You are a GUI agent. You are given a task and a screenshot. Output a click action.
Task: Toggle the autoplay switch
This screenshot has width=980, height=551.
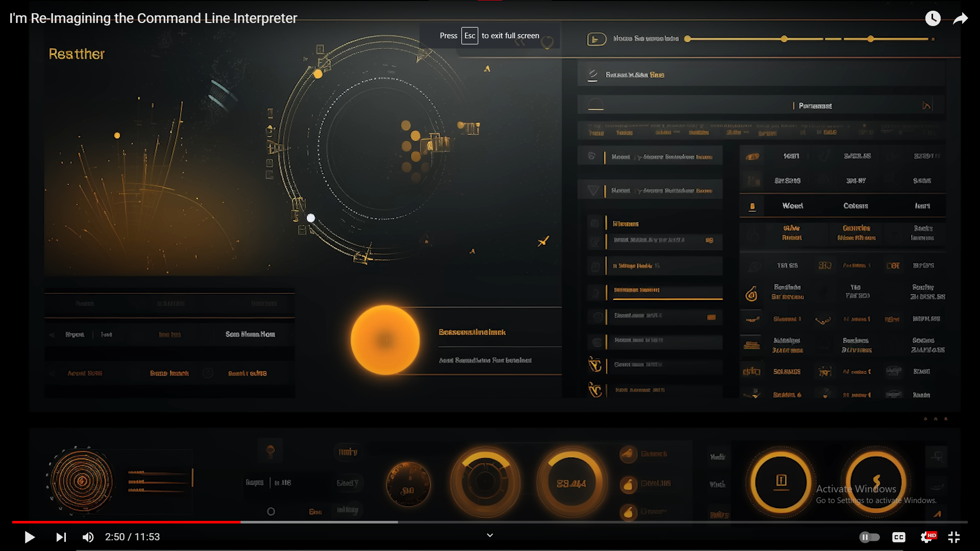869,537
